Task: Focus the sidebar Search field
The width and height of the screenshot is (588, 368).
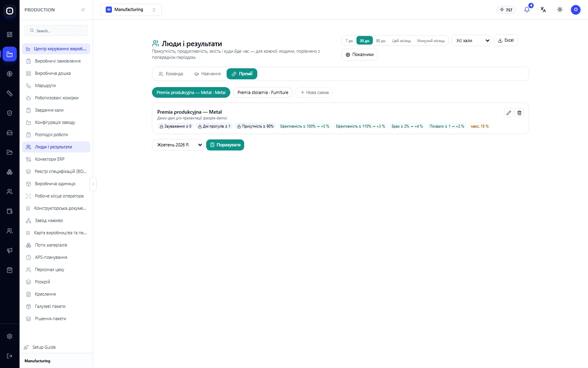Action: 56,31
